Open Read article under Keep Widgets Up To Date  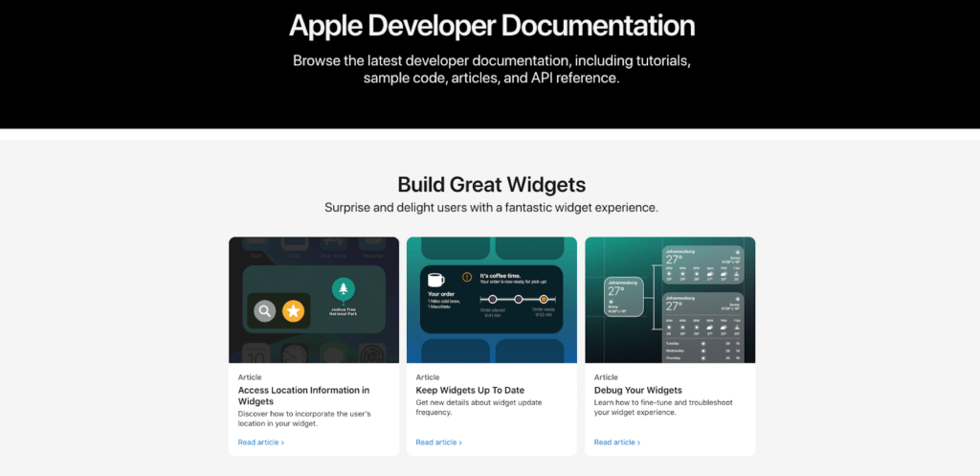click(x=438, y=442)
